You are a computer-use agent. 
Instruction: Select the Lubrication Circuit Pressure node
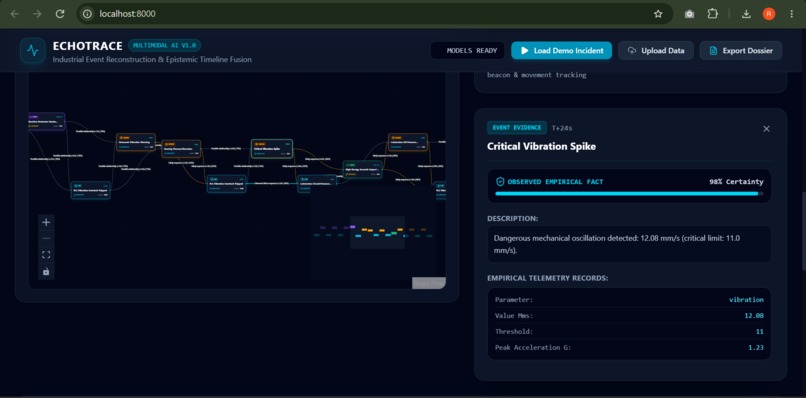[318, 184]
